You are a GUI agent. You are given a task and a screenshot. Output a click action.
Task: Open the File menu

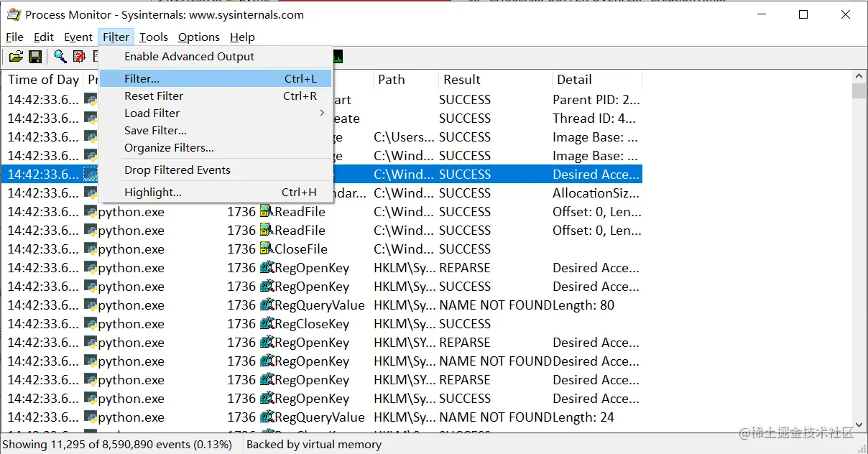14,37
